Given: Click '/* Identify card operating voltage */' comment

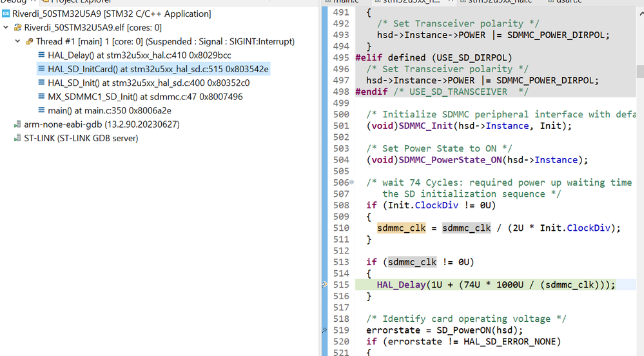Looking at the screenshot, I should click(x=466, y=319).
